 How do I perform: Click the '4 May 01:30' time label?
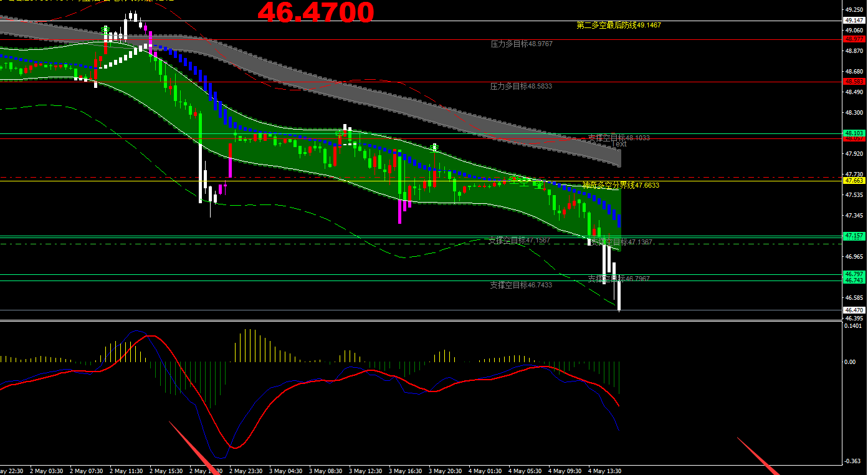[485, 471]
